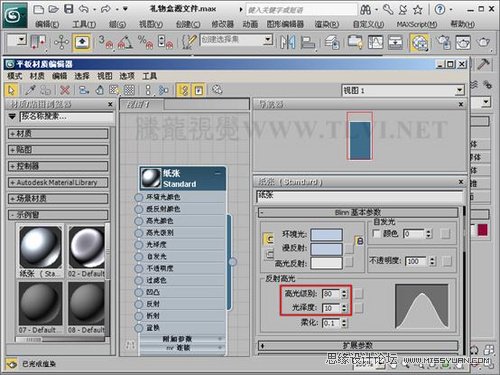
Task: Click the 漫反射 color swatch
Action: coord(326,249)
